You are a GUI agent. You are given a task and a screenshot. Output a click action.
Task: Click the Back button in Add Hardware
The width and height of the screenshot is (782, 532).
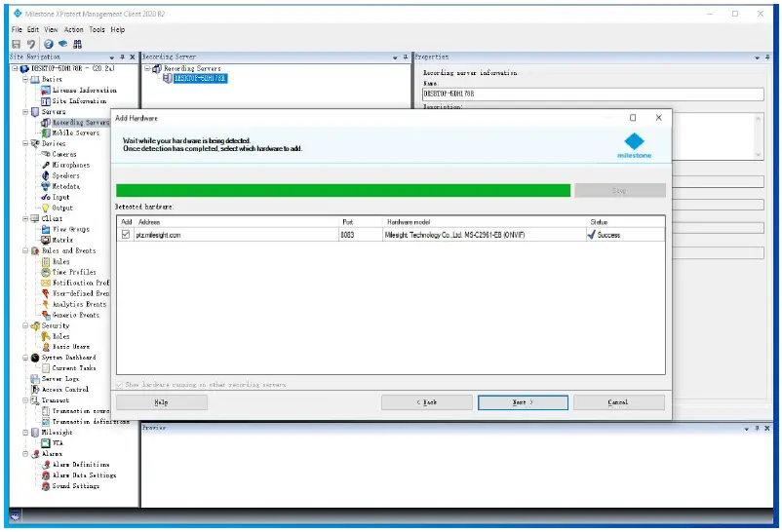426,402
